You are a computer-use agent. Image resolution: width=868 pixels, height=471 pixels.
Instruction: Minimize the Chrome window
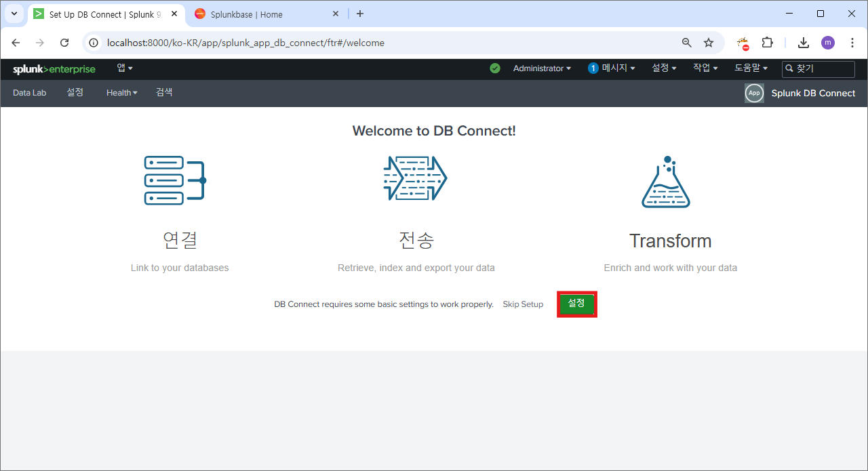[x=789, y=14]
